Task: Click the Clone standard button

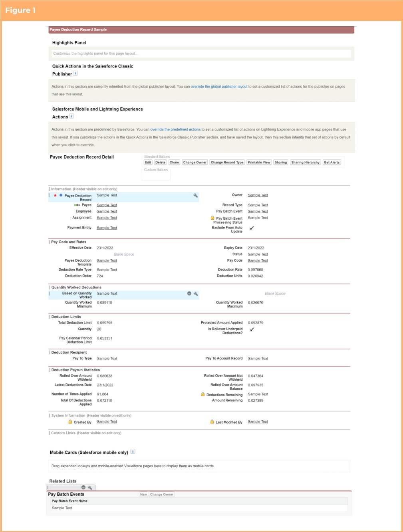Action: 174,163
